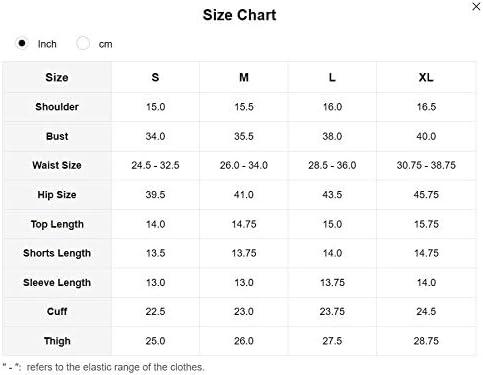Click the Shoulder row label
The image size is (483, 375).
tap(57, 107)
